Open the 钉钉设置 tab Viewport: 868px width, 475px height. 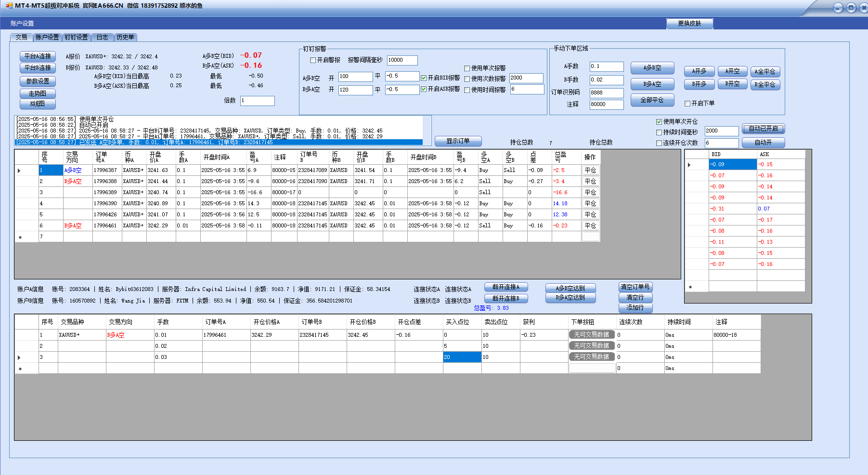point(76,37)
